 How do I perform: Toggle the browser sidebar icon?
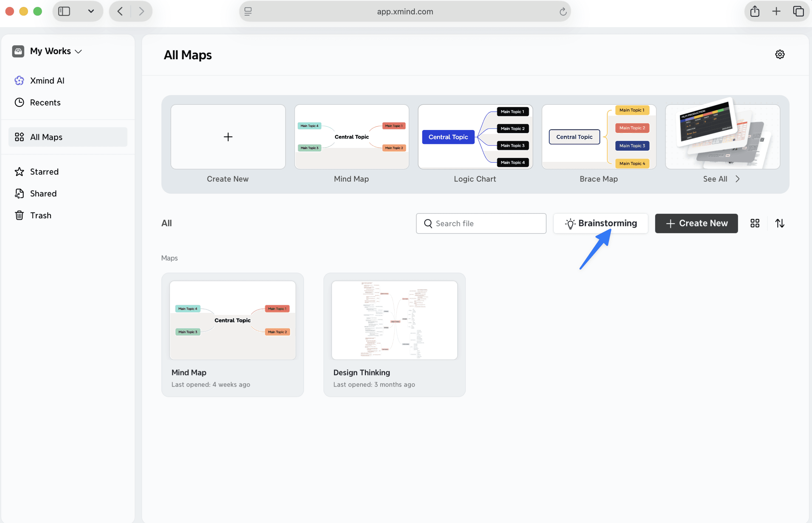tap(64, 11)
